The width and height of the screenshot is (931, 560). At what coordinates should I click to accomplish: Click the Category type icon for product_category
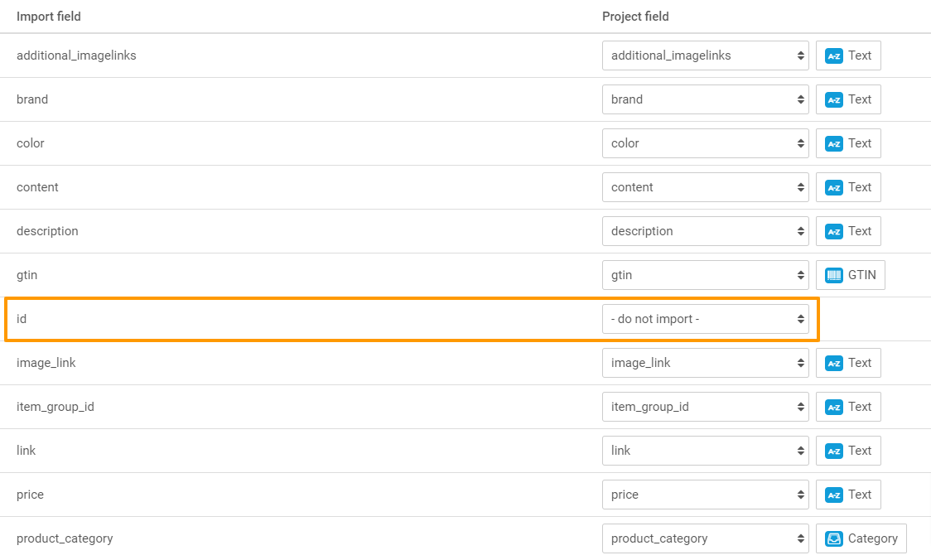[x=834, y=538]
